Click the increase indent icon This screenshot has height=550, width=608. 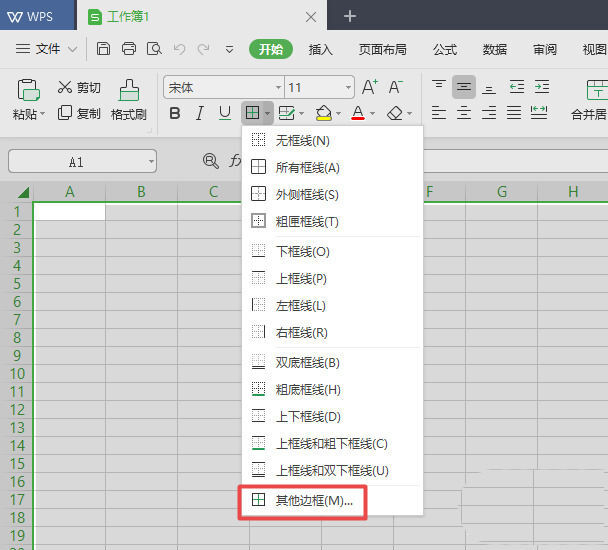click(x=542, y=86)
